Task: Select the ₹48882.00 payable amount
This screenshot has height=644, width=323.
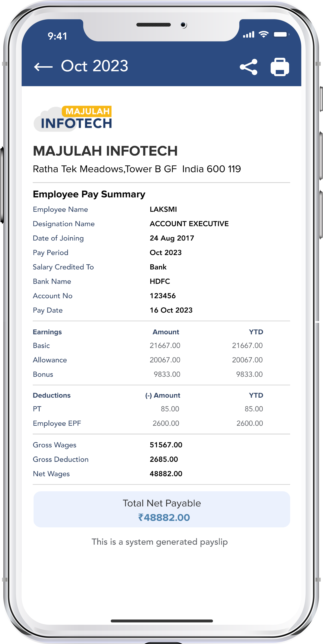Action: [164, 517]
